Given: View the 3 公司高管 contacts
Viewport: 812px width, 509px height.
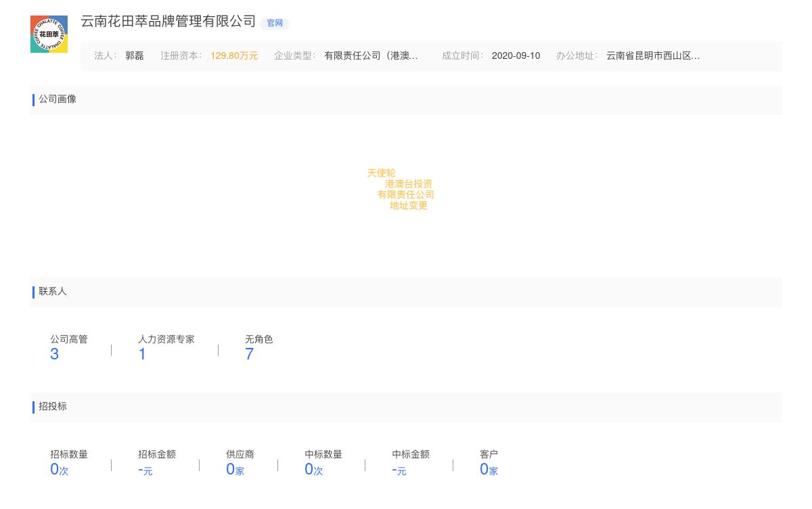Looking at the screenshot, I should pyautogui.click(x=55, y=354).
